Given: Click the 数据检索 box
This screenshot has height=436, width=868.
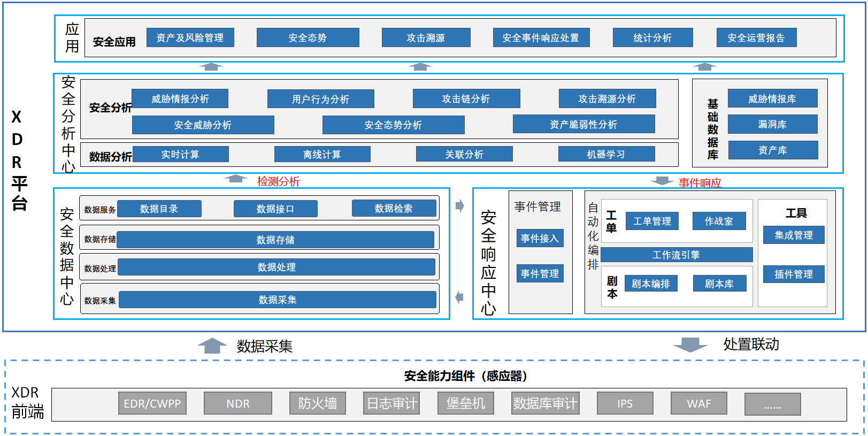Looking at the screenshot, I should tap(394, 209).
